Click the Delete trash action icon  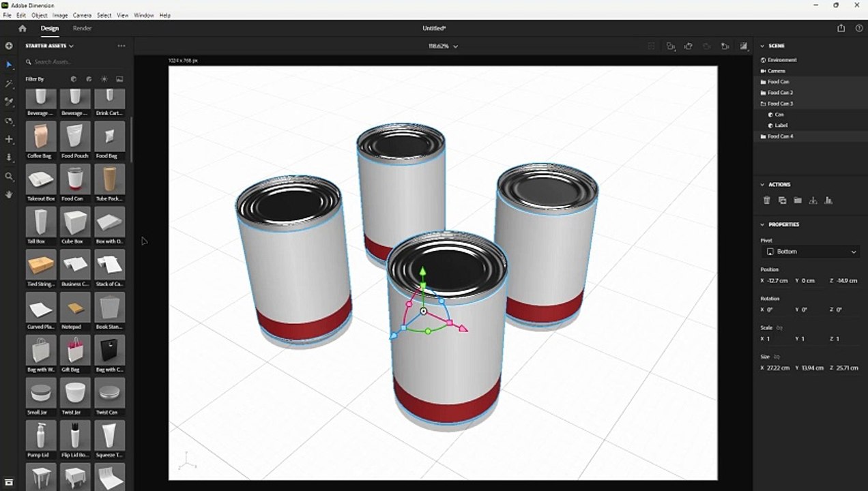pos(766,200)
